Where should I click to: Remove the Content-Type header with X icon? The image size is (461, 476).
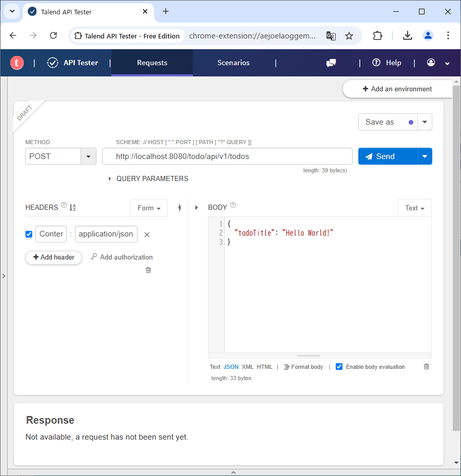tap(147, 234)
